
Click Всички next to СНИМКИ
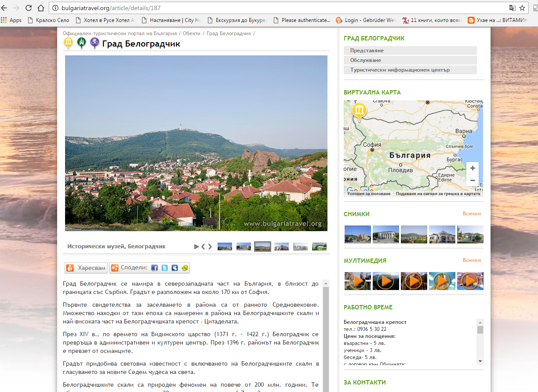pyautogui.click(x=472, y=214)
